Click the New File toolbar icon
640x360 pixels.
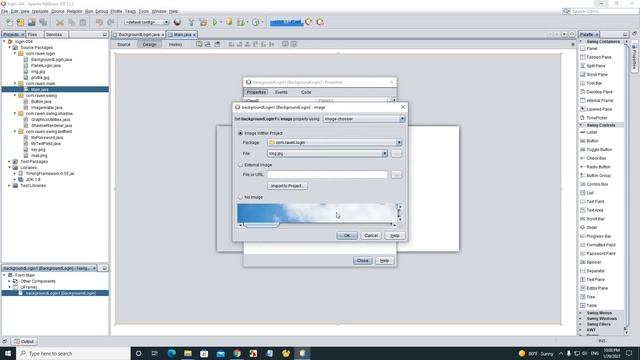coord(9,22)
